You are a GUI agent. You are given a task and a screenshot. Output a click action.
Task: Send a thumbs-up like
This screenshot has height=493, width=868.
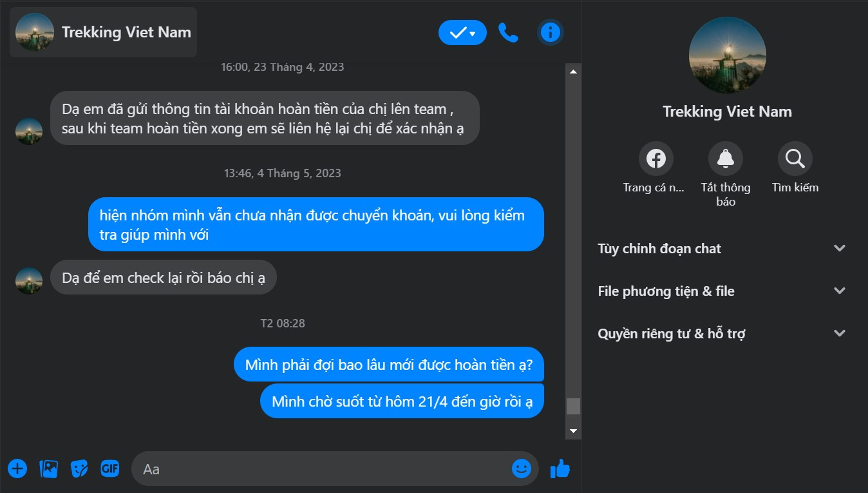coord(560,469)
